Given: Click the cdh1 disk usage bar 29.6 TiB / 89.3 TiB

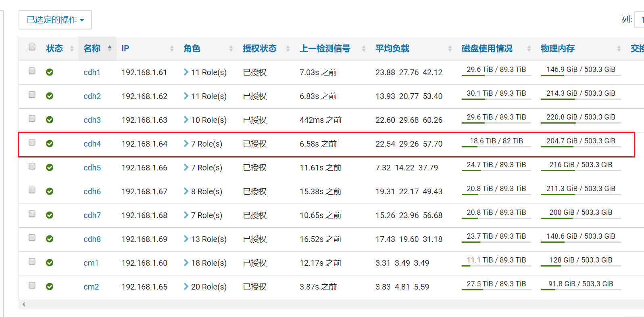Looking at the screenshot, I should coord(496,70).
